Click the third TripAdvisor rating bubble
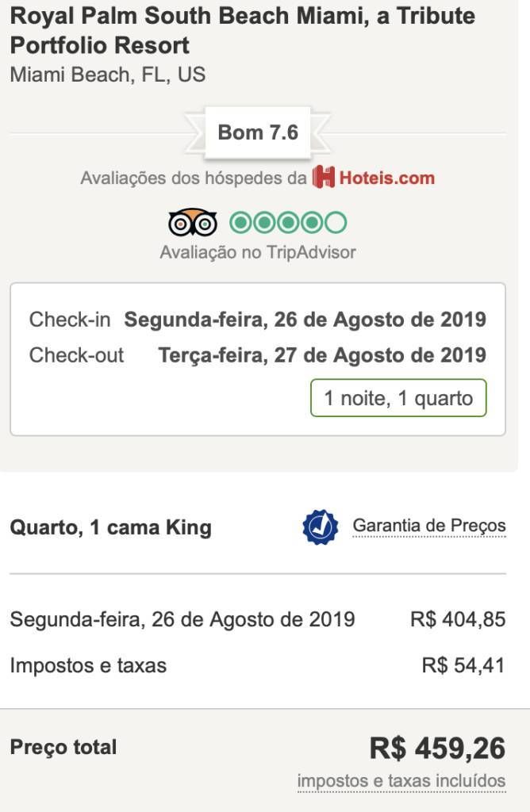 point(288,223)
